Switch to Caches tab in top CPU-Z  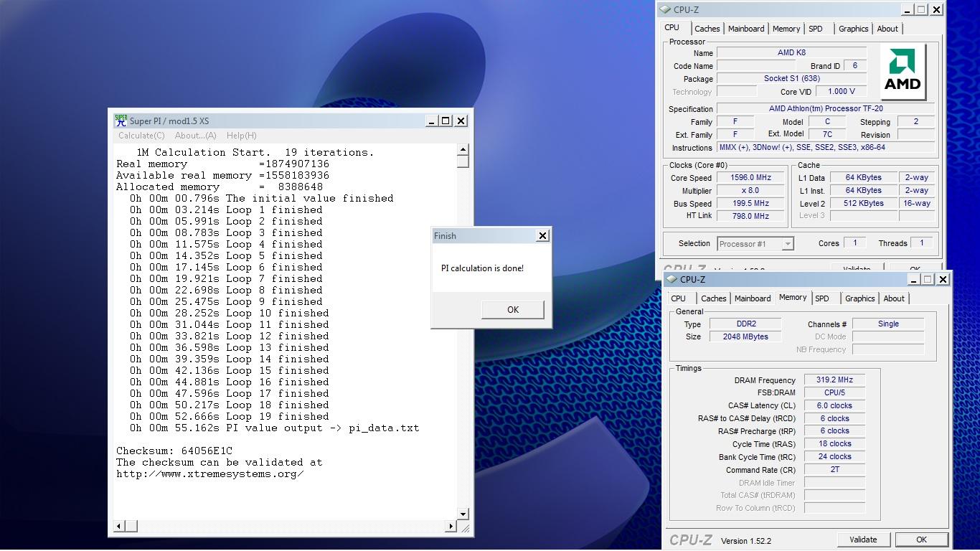click(707, 29)
